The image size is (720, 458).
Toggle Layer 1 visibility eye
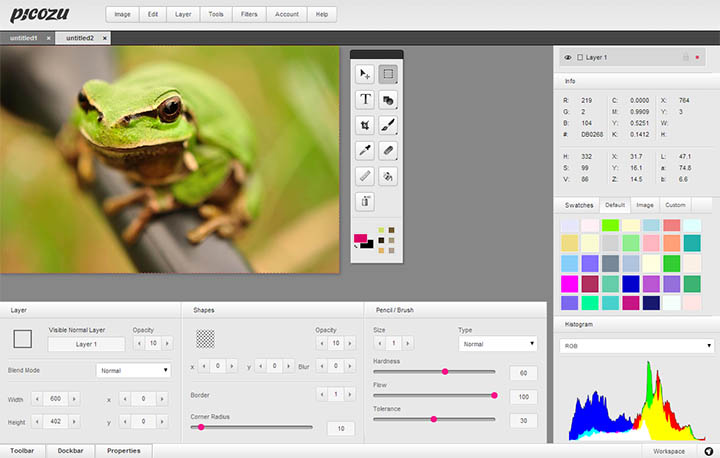point(568,57)
